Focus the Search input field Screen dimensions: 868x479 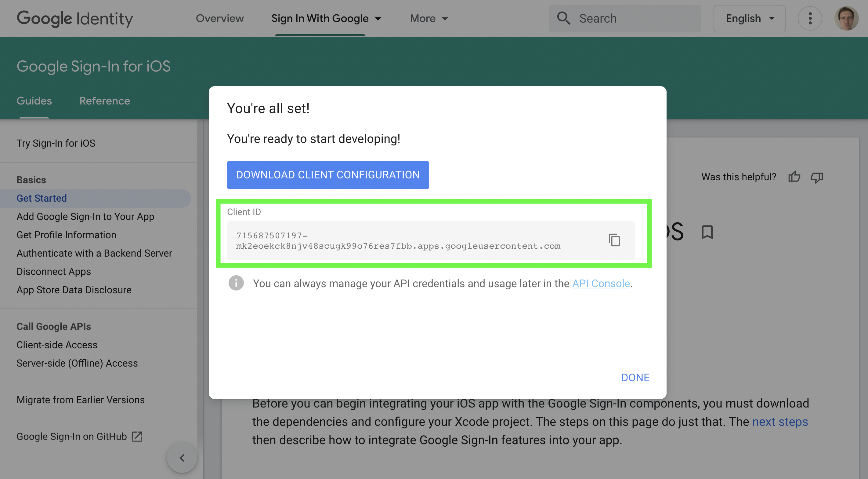(625, 18)
